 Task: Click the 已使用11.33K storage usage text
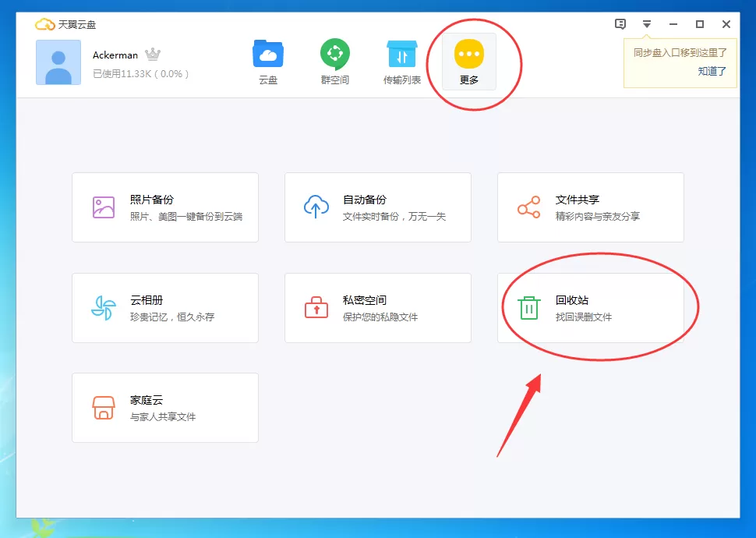(140, 74)
